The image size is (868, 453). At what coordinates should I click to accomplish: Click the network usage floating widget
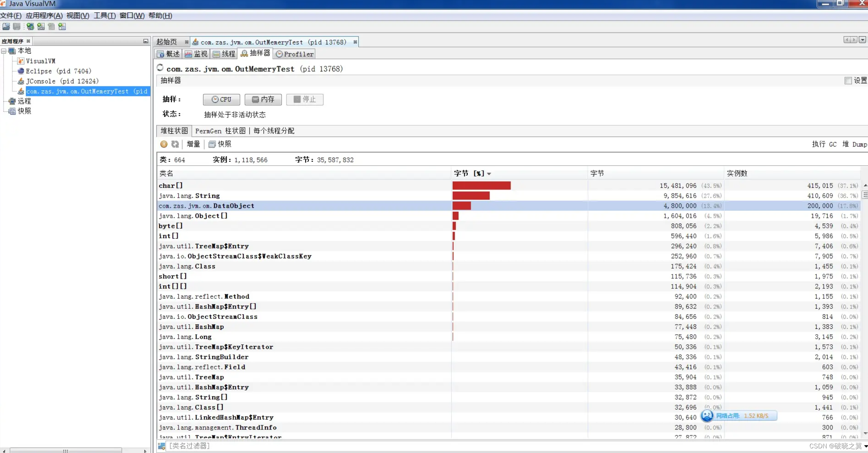tap(738, 416)
